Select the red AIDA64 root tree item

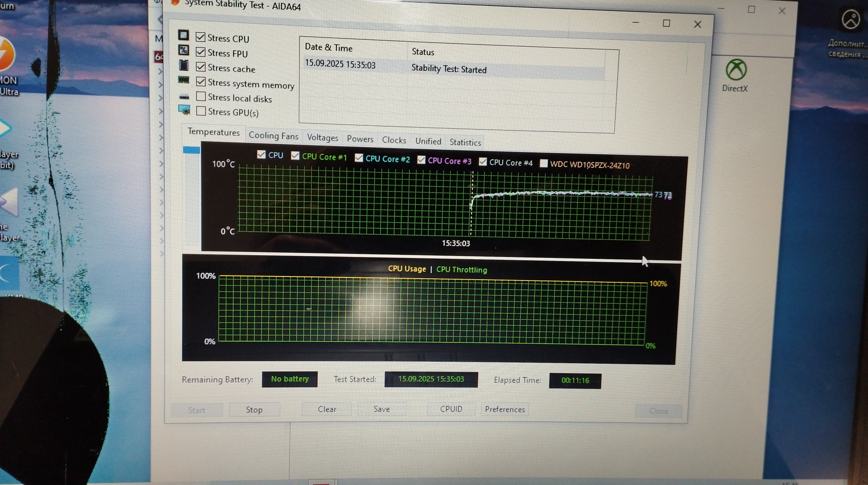pyautogui.click(x=159, y=57)
